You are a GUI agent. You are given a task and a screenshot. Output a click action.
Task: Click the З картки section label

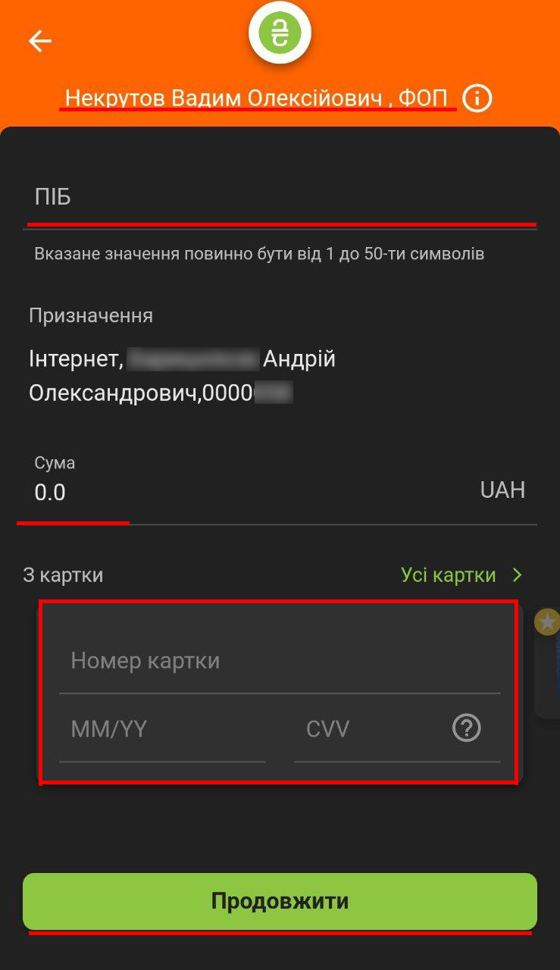[63, 575]
